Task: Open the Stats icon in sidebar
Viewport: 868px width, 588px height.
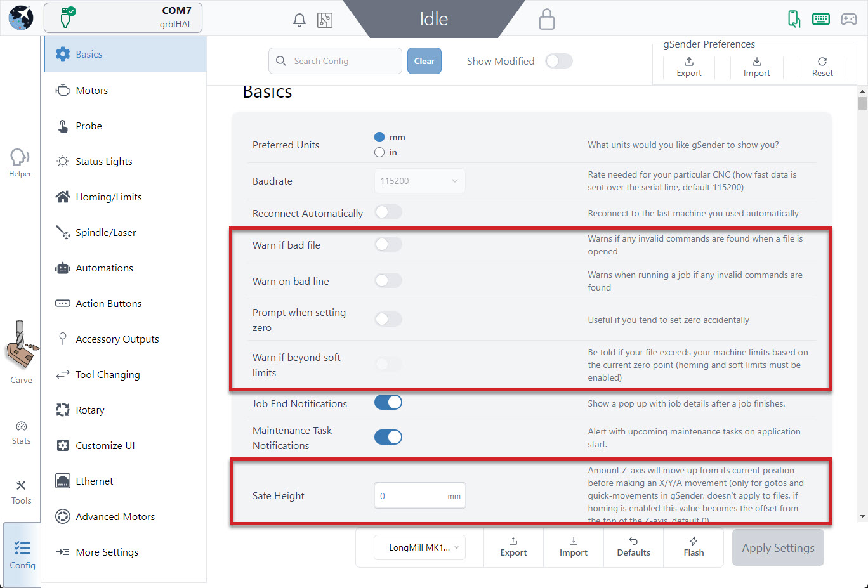Action: pyautogui.click(x=21, y=433)
